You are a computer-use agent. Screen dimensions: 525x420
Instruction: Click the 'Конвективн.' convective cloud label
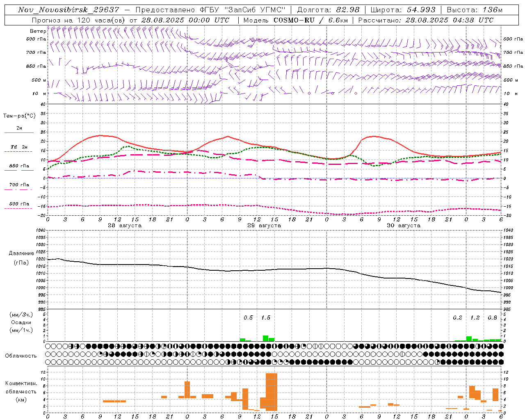point(21,383)
